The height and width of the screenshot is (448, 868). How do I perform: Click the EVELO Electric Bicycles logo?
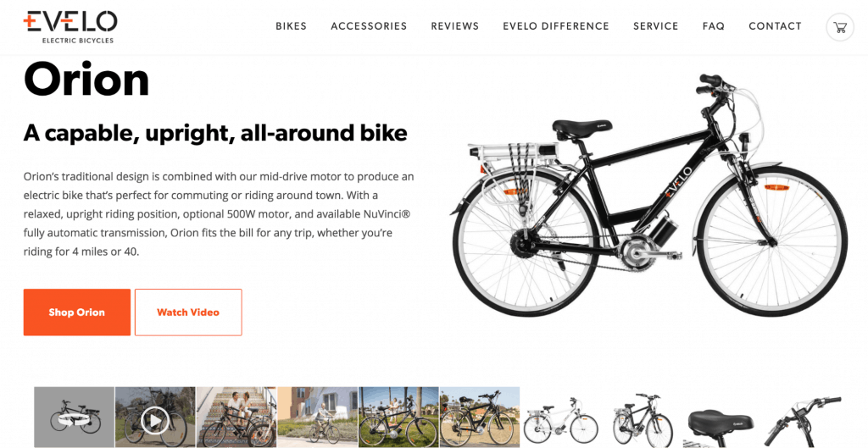pos(70,26)
